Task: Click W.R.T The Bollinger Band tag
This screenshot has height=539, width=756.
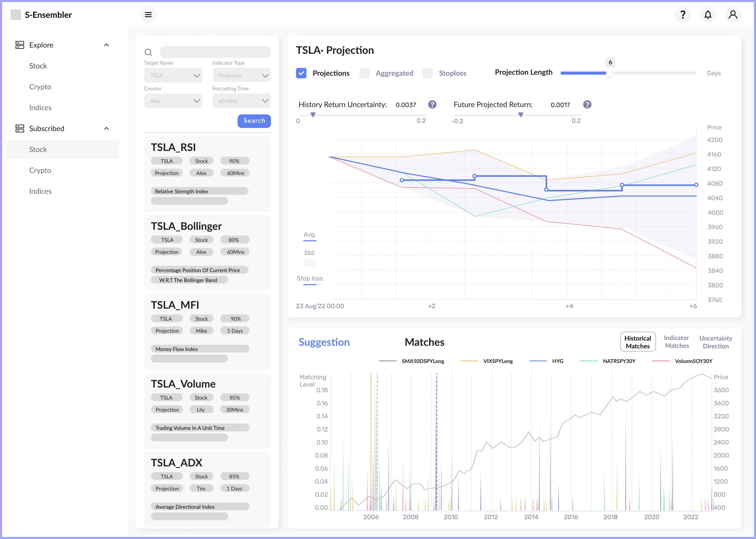Action: (x=189, y=280)
